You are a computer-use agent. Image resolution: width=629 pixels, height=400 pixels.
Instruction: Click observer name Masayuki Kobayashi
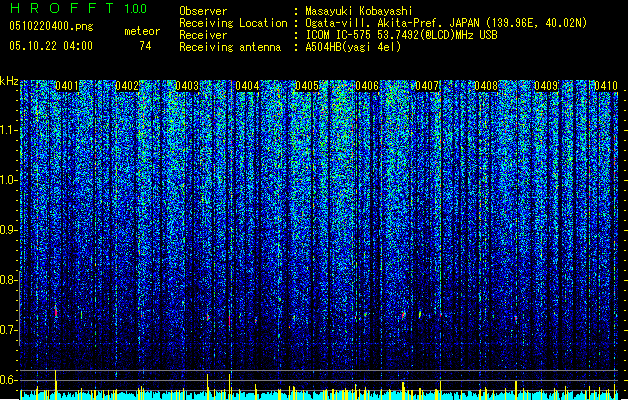click(359, 11)
